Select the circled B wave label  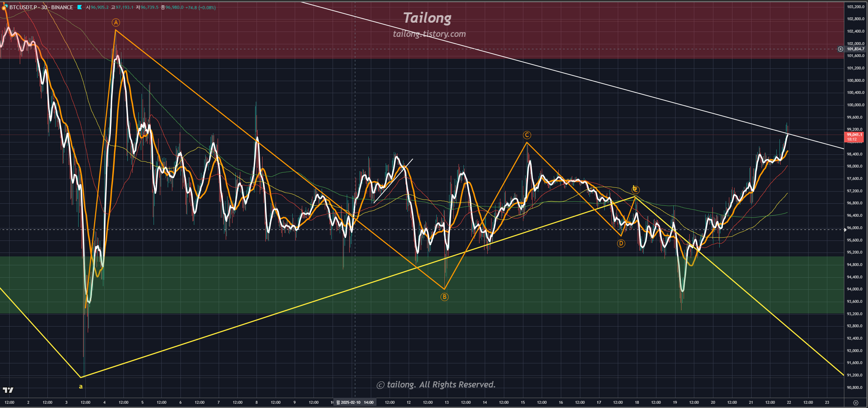coord(444,297)
